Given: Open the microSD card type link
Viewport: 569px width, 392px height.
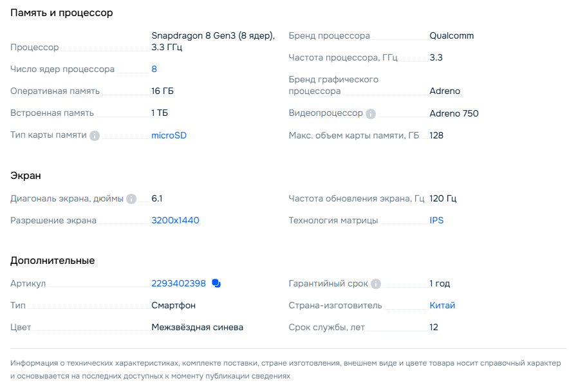Looking at the screenshot, I should click(x=169, y=135).
